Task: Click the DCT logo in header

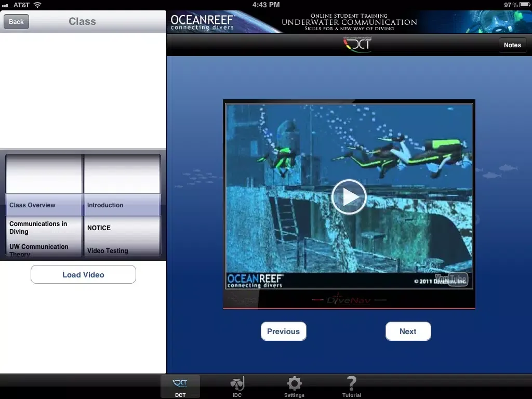Action: 357,45
